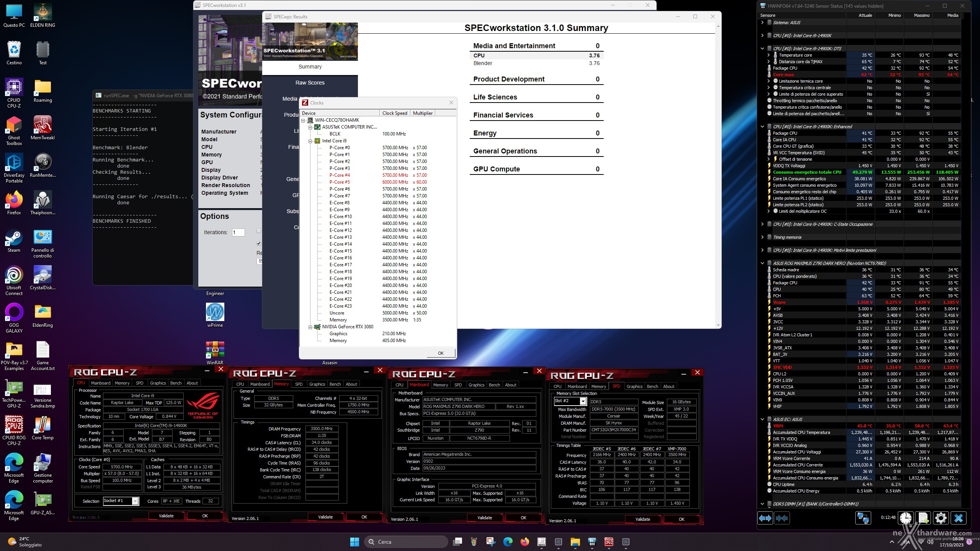The image size is (980, 551).
Task: Click OK in the Memory CPU-Z window
Action: [x=364, y=517]
